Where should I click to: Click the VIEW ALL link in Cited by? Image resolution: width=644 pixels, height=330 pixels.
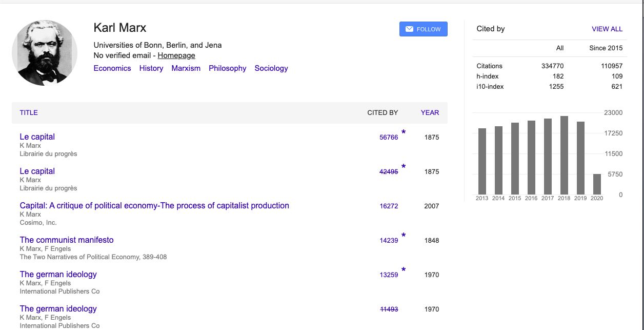[607, 29]
